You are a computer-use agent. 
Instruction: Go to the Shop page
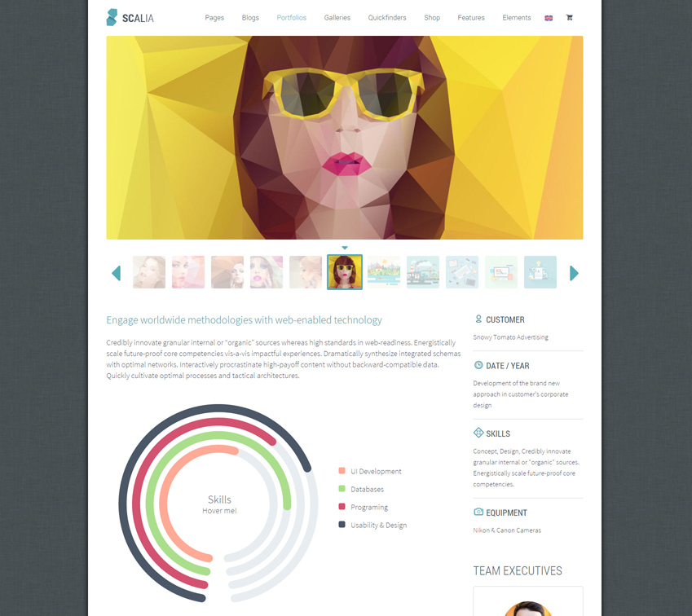coord(432,17)
